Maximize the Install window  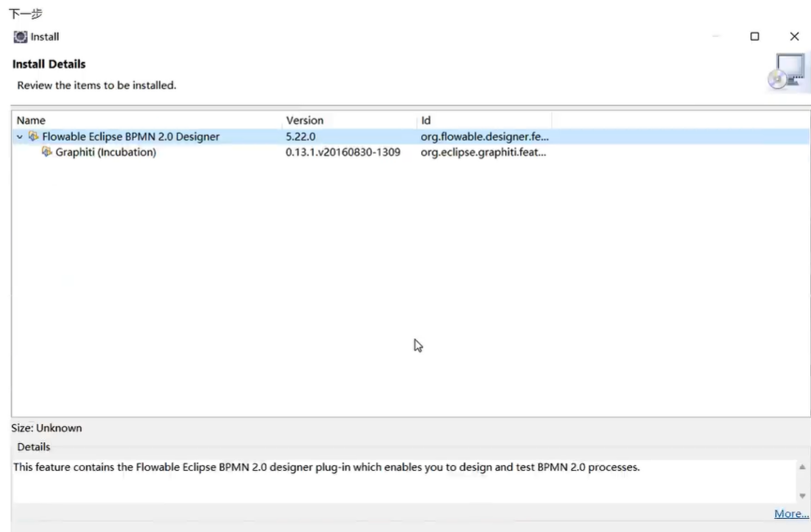[x=755, y=36]
